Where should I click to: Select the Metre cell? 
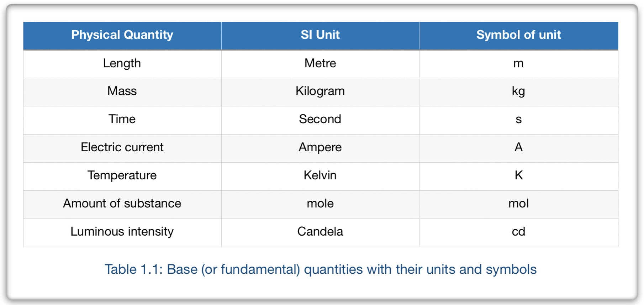tap(320, 63)
